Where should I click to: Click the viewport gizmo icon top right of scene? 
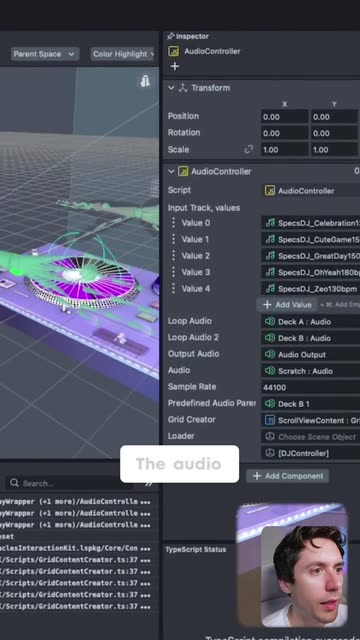145,81
